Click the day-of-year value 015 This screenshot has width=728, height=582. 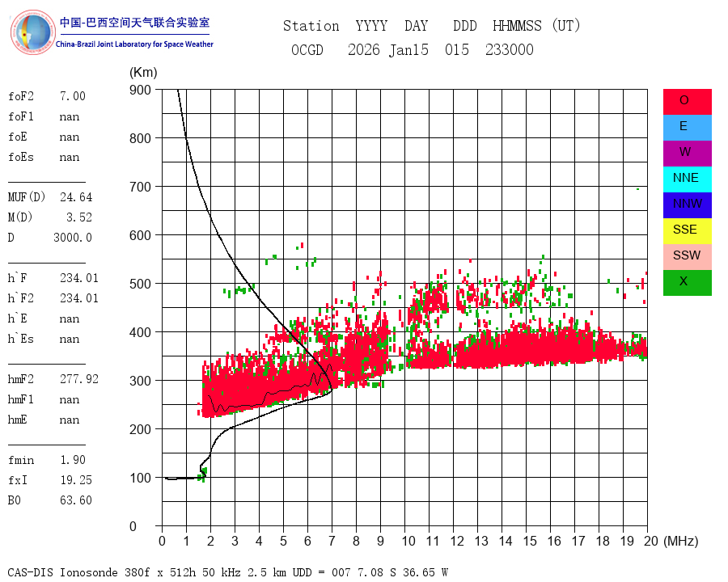(x=457, y=49)
